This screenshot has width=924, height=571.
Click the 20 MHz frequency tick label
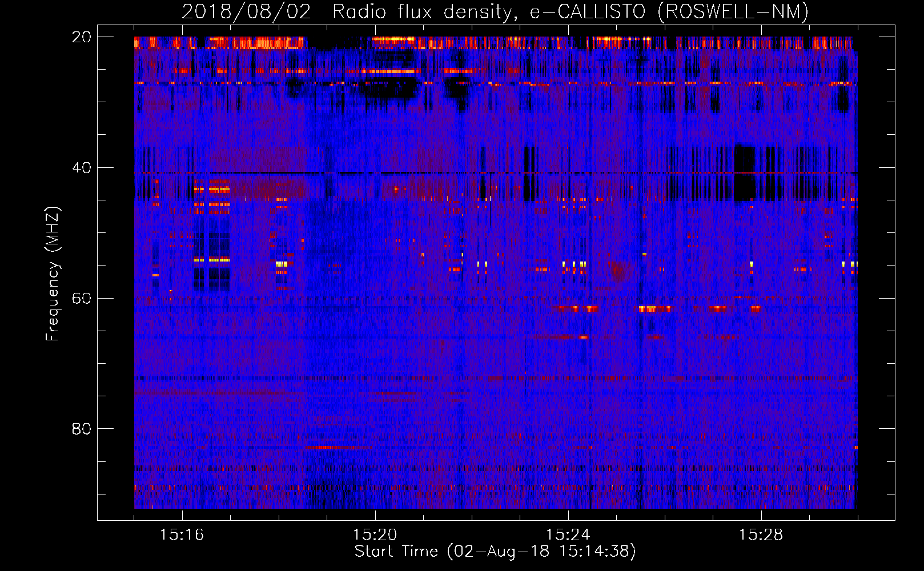[81, 37]
